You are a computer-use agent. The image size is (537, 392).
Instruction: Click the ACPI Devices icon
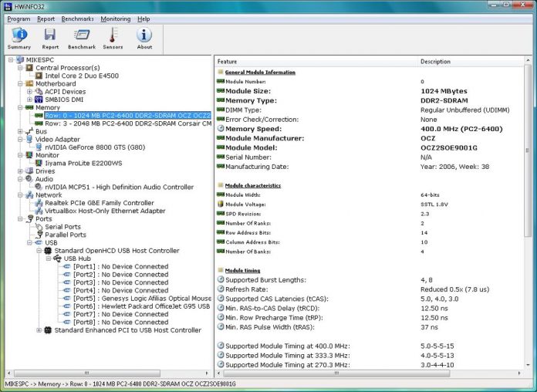pos(39,92)
